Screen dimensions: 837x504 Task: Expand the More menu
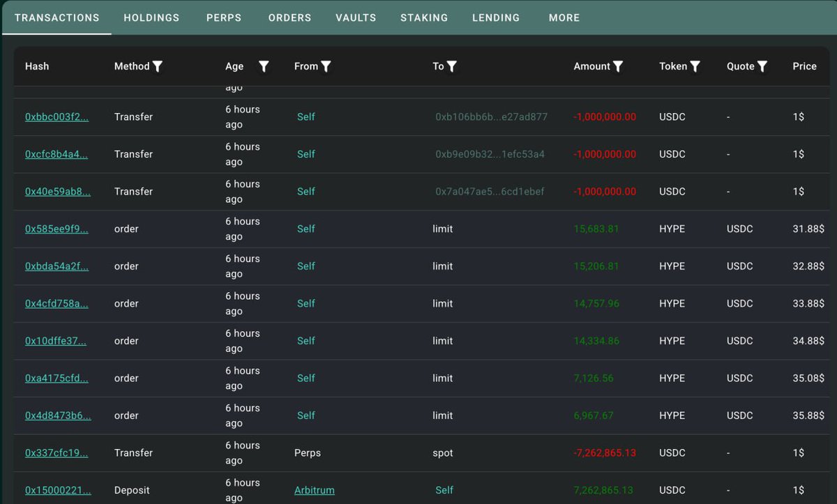coord(564,17)
